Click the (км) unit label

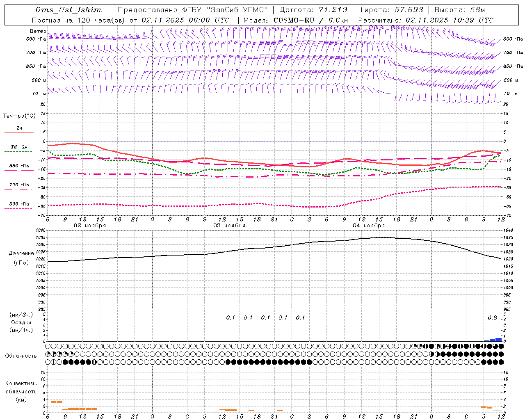tap(21, 399)
